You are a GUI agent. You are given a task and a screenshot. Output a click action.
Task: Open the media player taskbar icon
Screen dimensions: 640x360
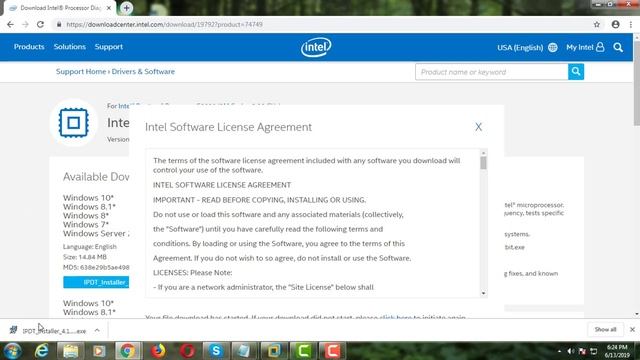99,351
